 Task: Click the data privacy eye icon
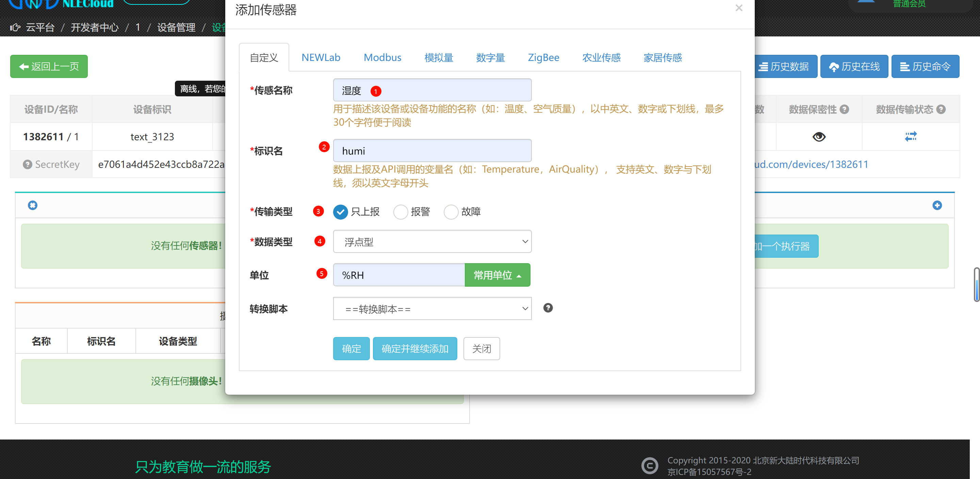click(x=819, y=136)
